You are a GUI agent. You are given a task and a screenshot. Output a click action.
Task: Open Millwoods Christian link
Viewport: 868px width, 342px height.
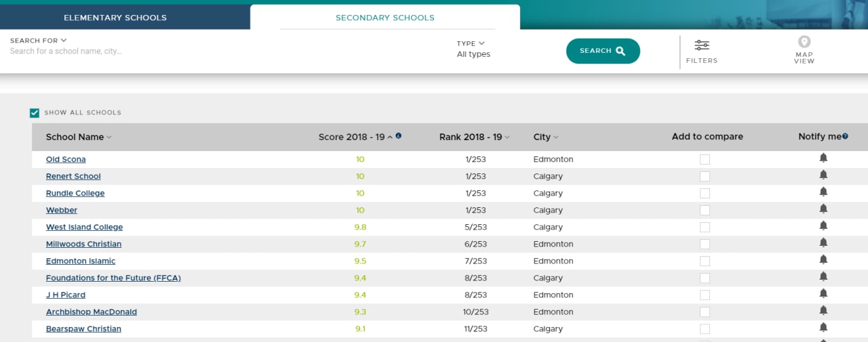pyautogui.click(x=83, y=244)
